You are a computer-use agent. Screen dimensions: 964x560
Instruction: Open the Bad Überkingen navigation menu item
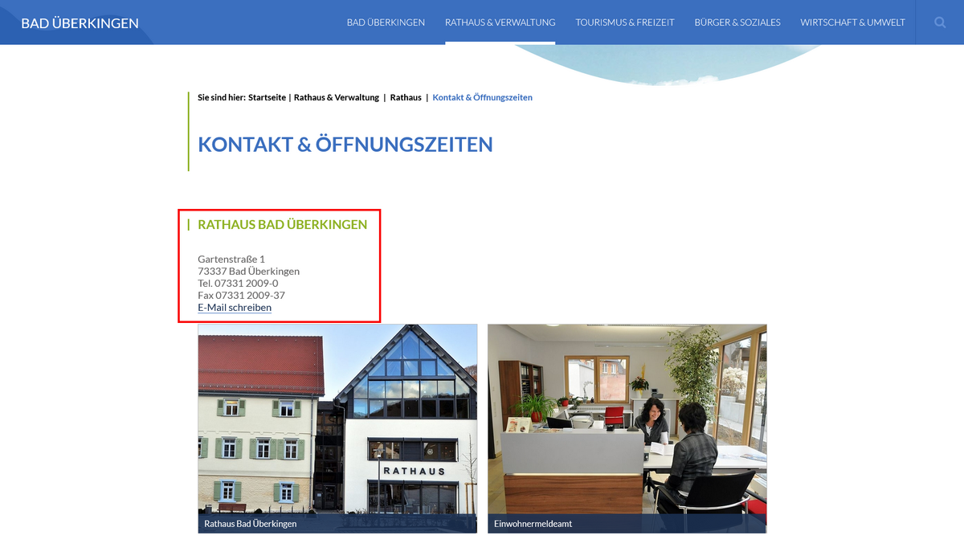point(386,22)
